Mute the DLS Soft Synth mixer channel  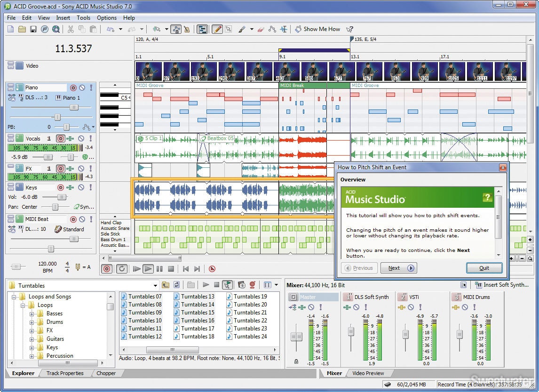[x=357, y=307]
